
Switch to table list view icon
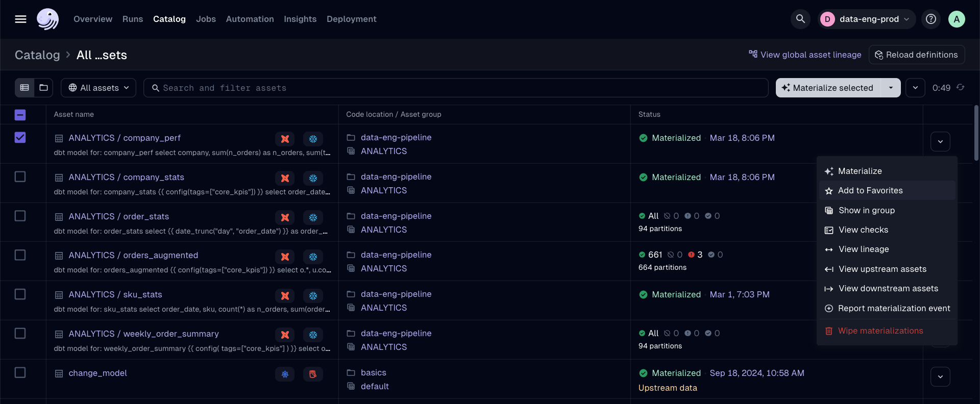[x=24, y=88]
